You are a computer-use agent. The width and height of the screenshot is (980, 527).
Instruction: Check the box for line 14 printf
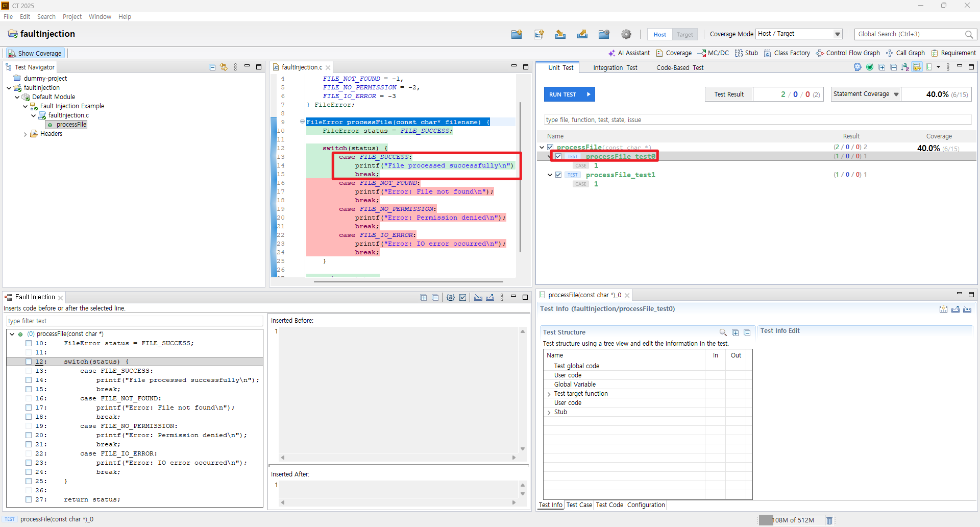coord(29,380)
